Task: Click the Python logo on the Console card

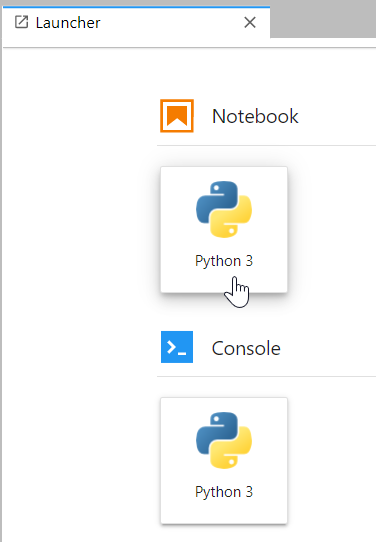Action: (x=224, y=440)
